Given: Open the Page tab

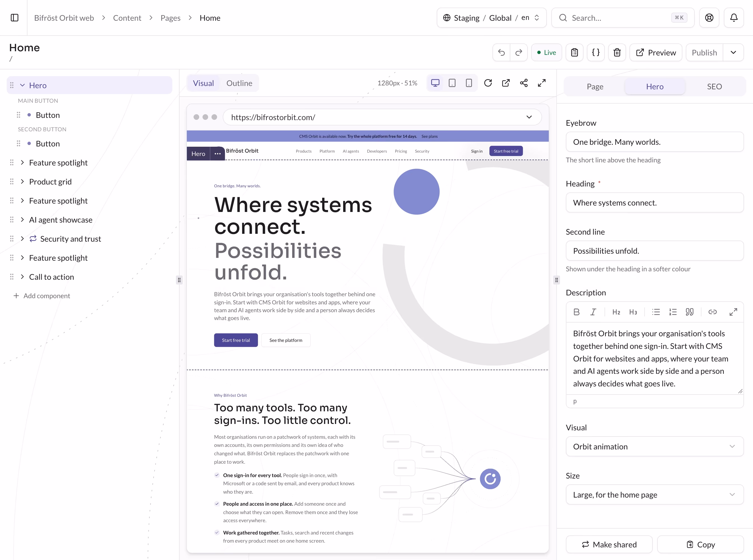Looking at the screenshot, I should coord(595,87).
